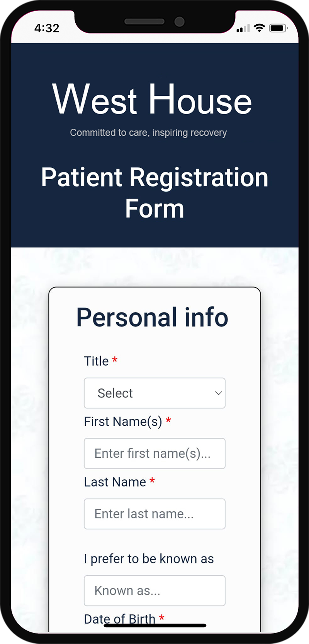This screenshot has width=309, height=644.
Task: Focus the first name(s) input field
Action: click(x=154, y=453)
